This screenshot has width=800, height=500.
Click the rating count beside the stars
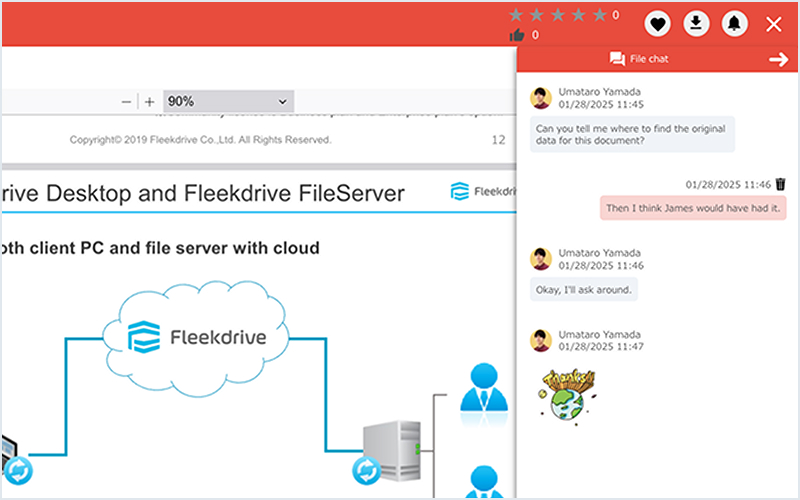(x=616, y=15)
